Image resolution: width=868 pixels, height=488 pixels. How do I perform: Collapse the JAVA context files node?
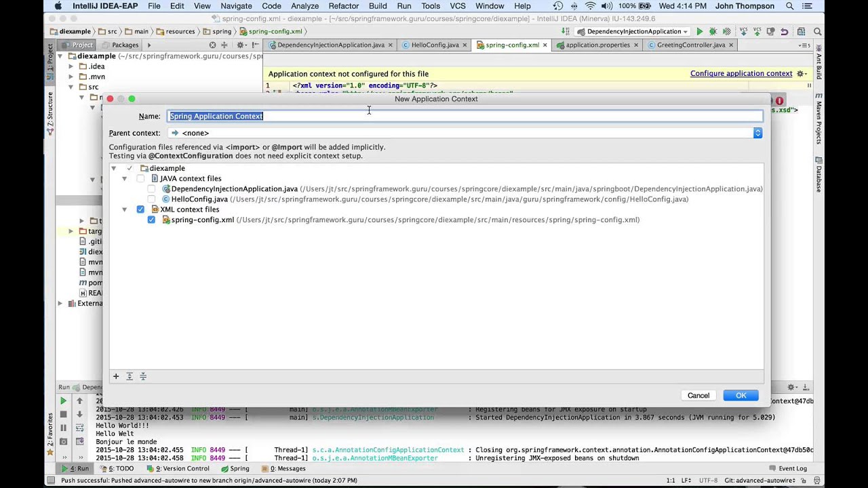click(124, 178)
